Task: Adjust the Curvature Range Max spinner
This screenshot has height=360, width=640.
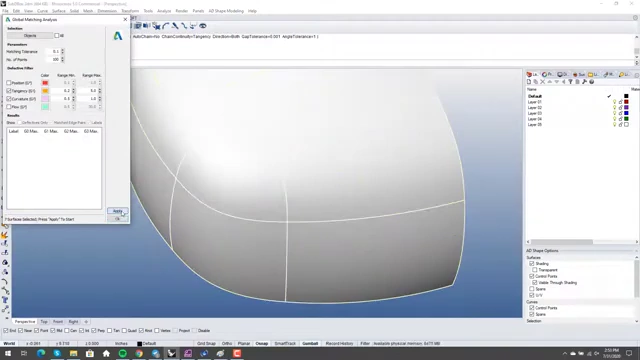Action: 100,99
